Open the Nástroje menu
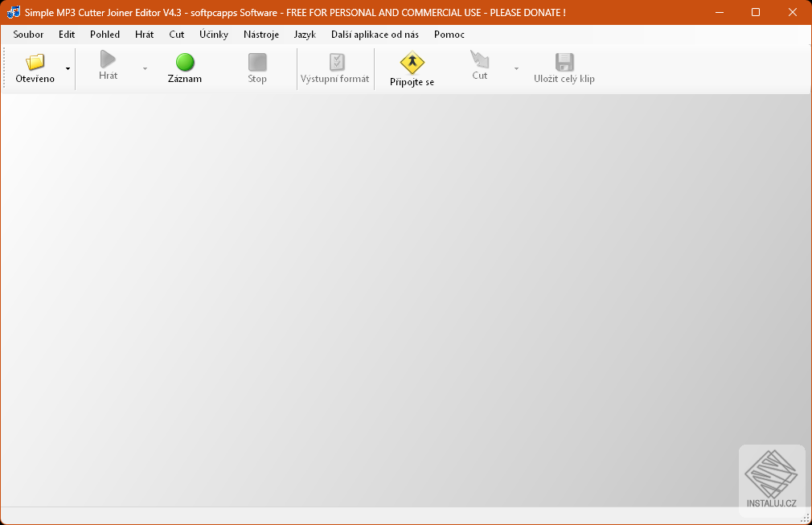Screen dimensions: 812x525 260,35
